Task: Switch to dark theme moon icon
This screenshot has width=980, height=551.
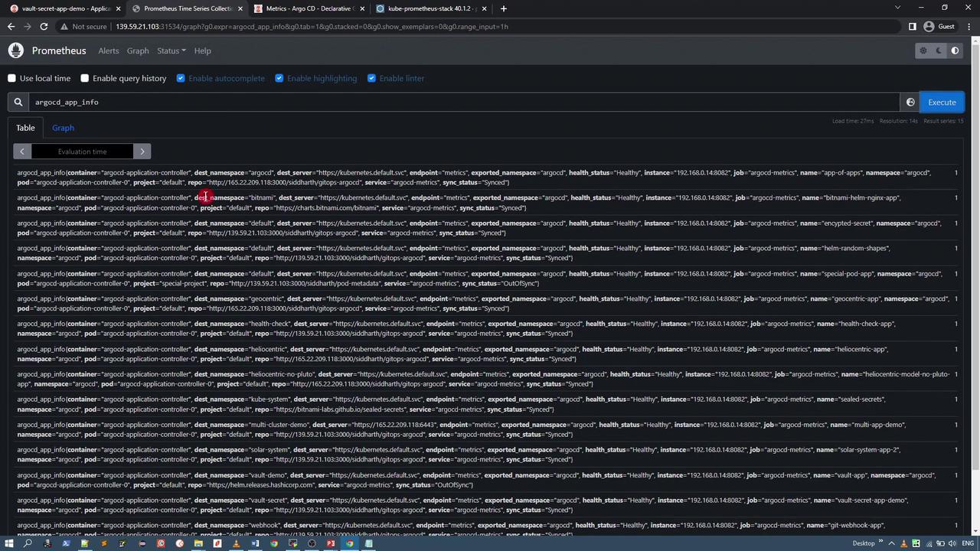Action: click(x=939, y=51)
